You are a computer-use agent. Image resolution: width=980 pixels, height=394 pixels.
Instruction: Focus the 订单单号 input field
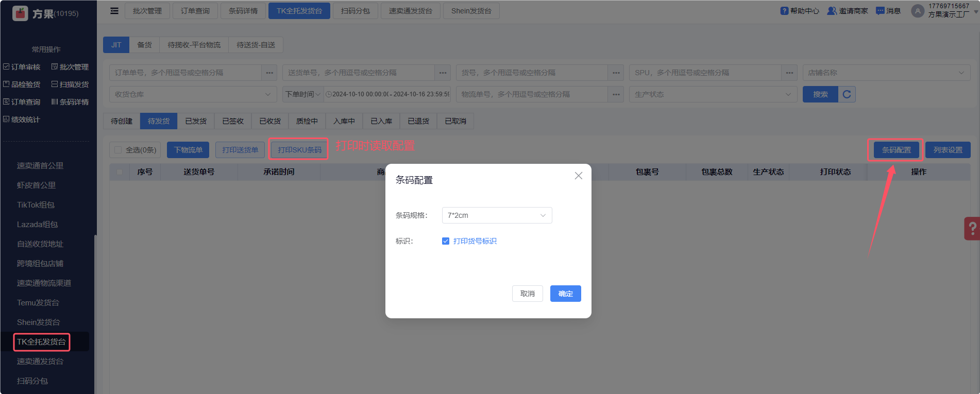pyautogui.click(x=185, y=73)
